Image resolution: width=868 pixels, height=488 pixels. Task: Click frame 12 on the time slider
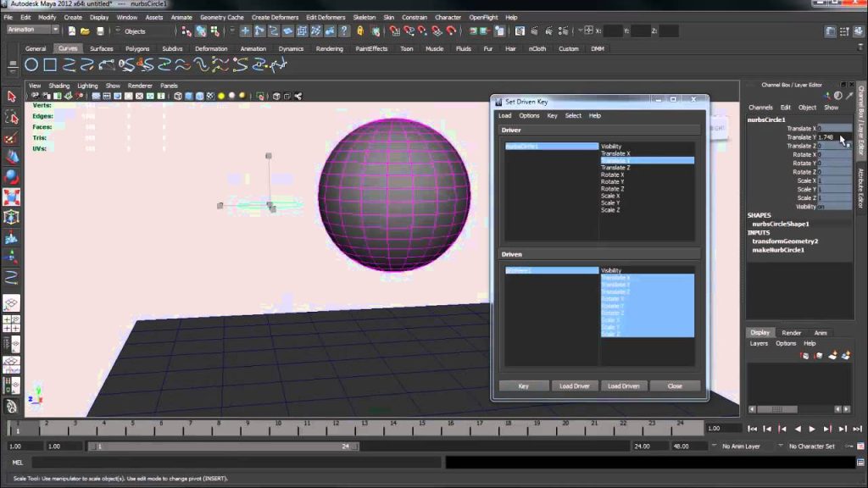[x=336, y=429]
